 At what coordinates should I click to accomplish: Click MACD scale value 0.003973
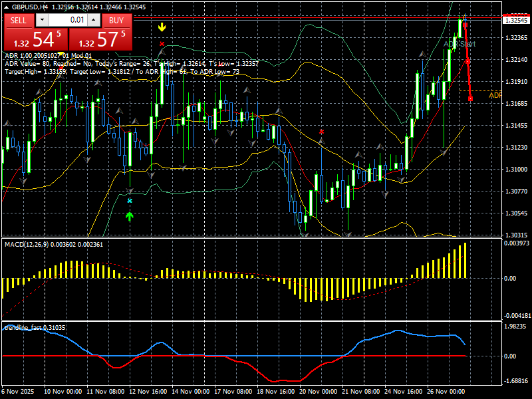[517, 243]
